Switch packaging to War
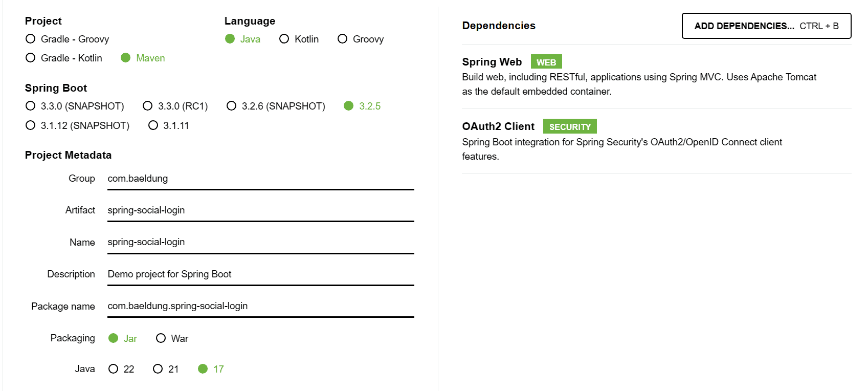Screen dimensions: 868x391 (x=161, y=338)
